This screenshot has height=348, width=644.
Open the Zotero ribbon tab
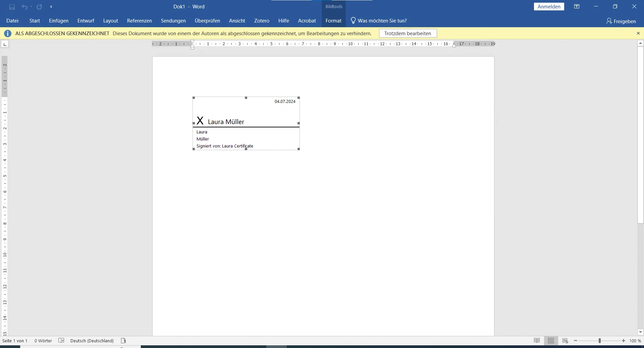262,21
